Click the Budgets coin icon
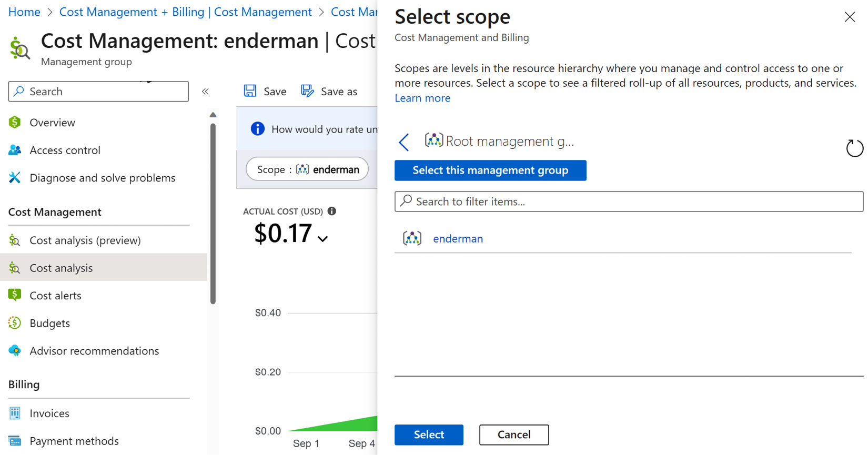The width and height of the screenshot is (868, 455). click(15, 323)
